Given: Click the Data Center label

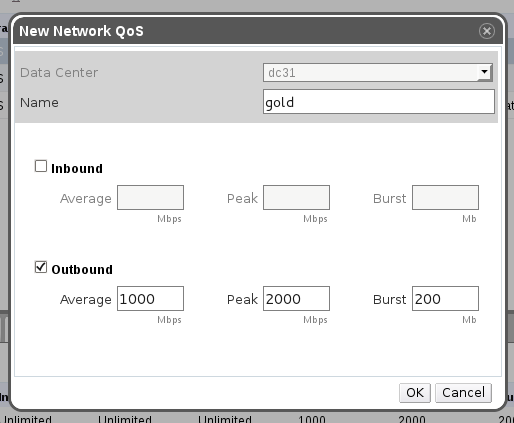Looking at the screenshot, I should click(x=59, y=73).
